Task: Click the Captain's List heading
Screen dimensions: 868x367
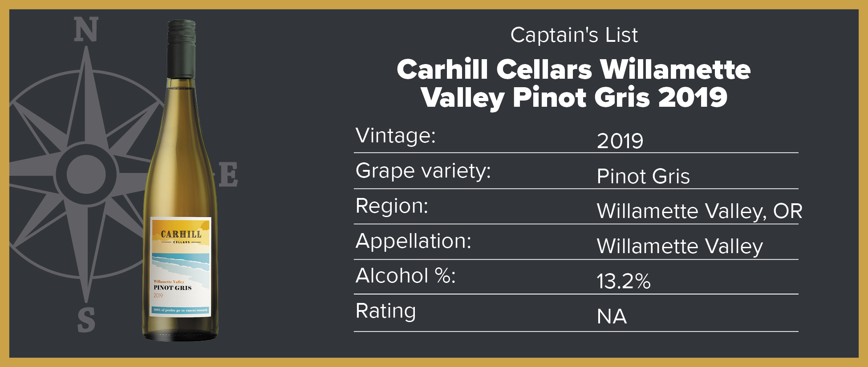Action: tap(574, 35)
